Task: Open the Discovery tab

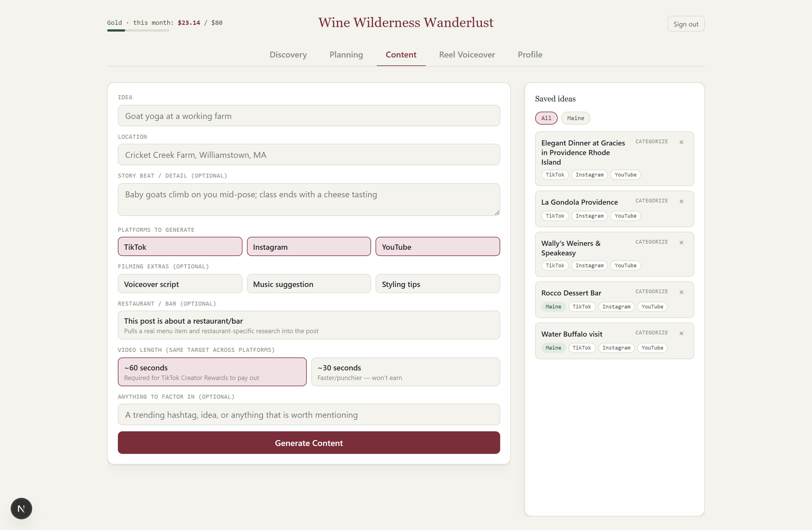Action: tap(288, 55)
